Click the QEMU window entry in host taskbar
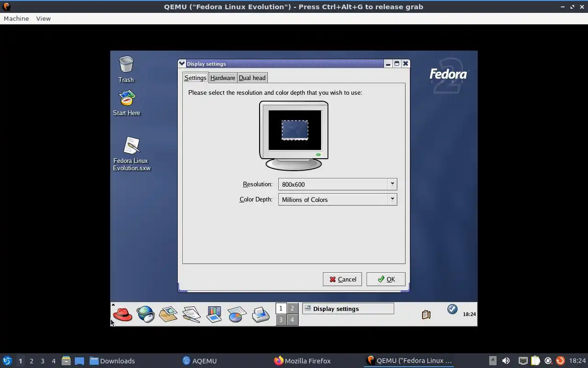Viewport: 588px width, 368px height. (x=409, y=361)
